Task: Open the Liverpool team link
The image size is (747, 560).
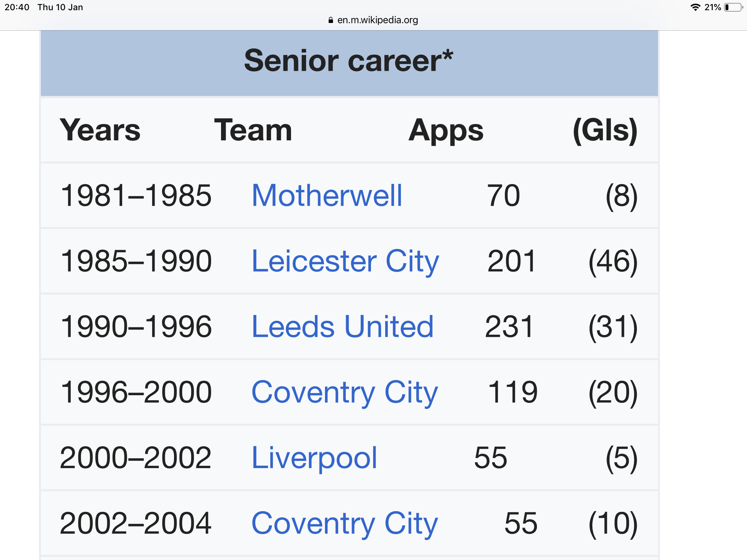Action: click(314, 458)
